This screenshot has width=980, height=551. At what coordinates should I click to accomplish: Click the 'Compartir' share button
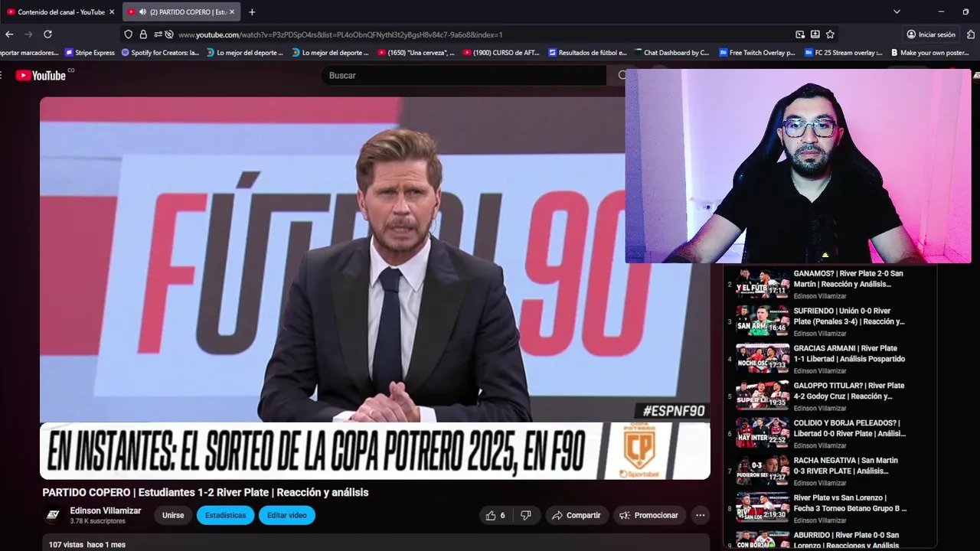pos(577,515)
